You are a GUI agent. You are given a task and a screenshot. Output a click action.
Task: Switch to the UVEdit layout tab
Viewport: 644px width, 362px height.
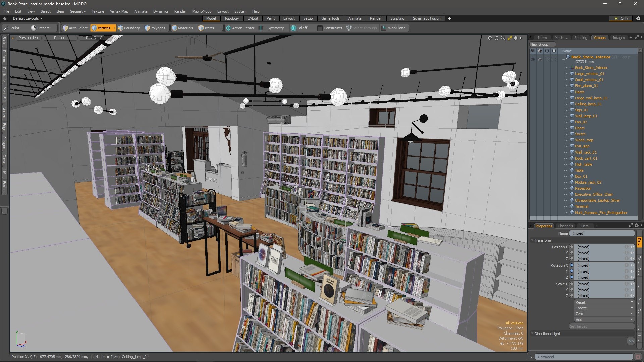pos(253,18)
